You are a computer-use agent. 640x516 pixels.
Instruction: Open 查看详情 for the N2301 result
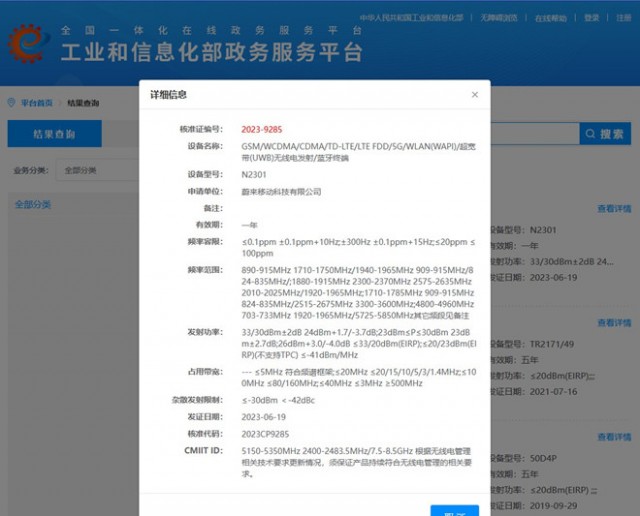tap(614, 209)
